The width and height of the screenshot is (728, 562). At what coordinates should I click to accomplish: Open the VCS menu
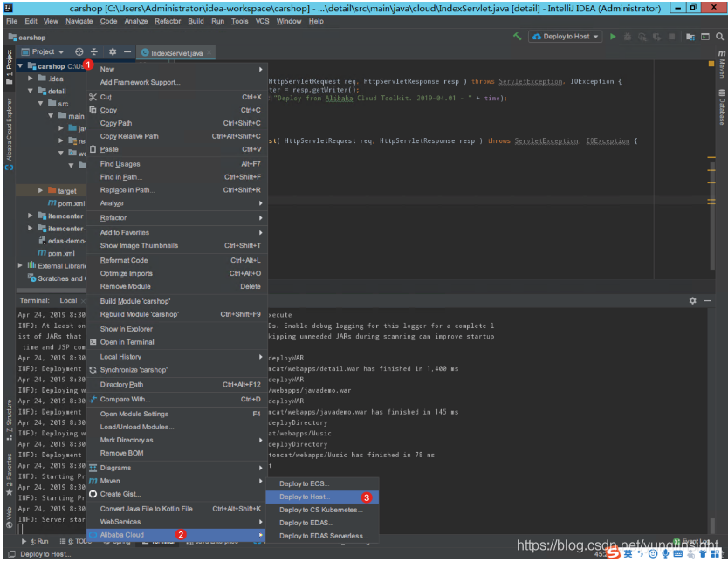(x=263, y=21)
